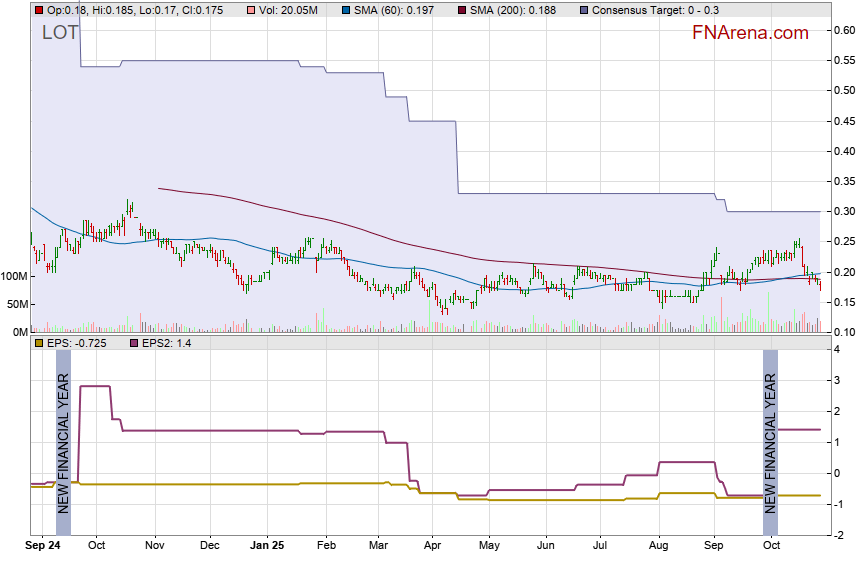This screenshot has width=859, height=566.
Task: Click the red OHLC price legend swatch
Action: (38, 10)
